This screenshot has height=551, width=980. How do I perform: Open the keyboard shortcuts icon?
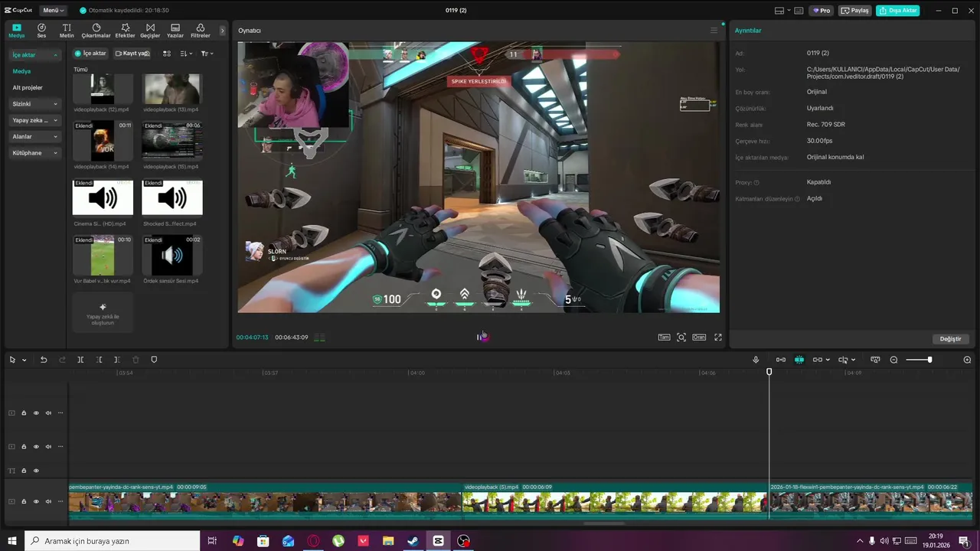[799, 11]
